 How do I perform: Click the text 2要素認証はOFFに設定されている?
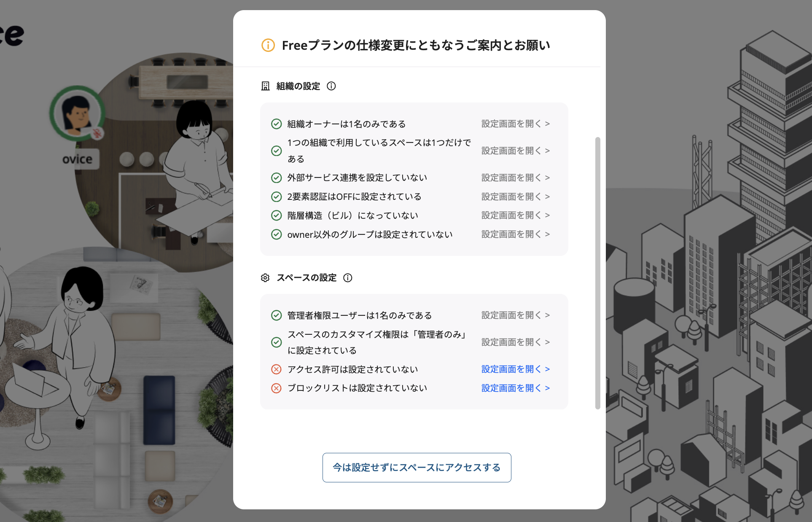pos(354,196)
